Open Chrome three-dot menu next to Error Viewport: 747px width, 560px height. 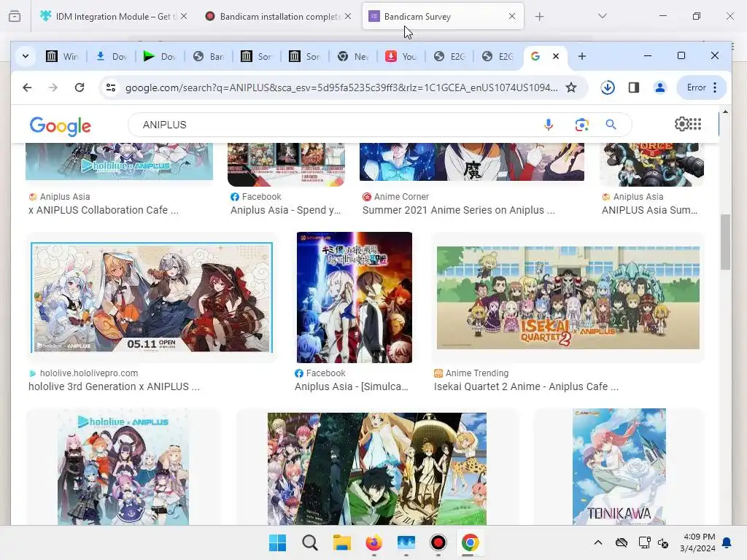[x=715, y=87]
